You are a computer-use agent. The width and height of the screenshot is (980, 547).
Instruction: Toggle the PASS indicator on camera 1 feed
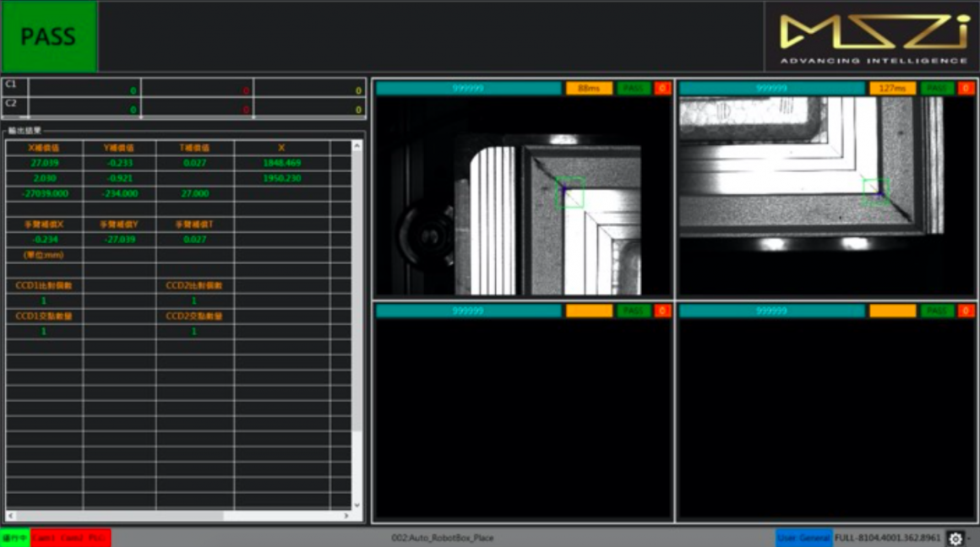[632, 87]
